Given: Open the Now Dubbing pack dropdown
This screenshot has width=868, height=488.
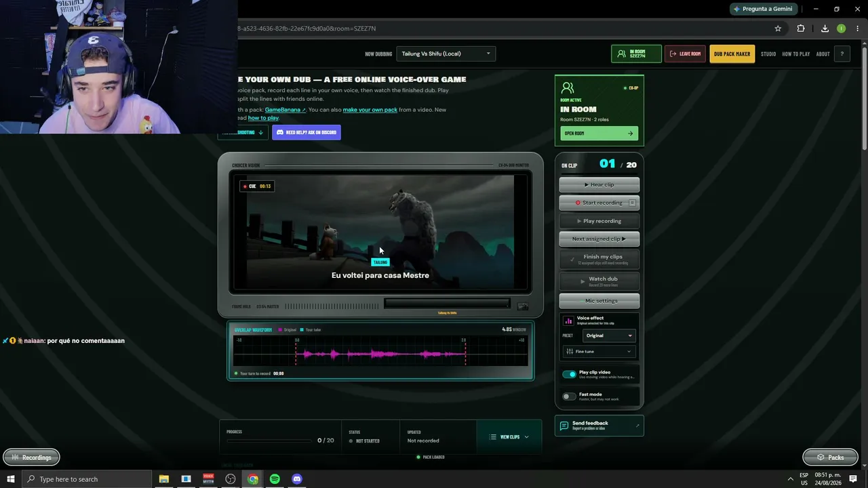Looking at the screenshot, I should pos(446,54).
